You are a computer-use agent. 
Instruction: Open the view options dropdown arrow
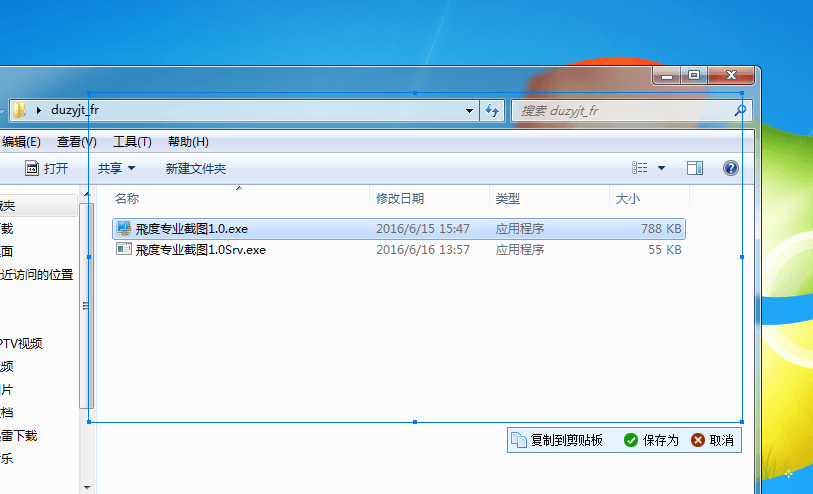click(661, 169)
